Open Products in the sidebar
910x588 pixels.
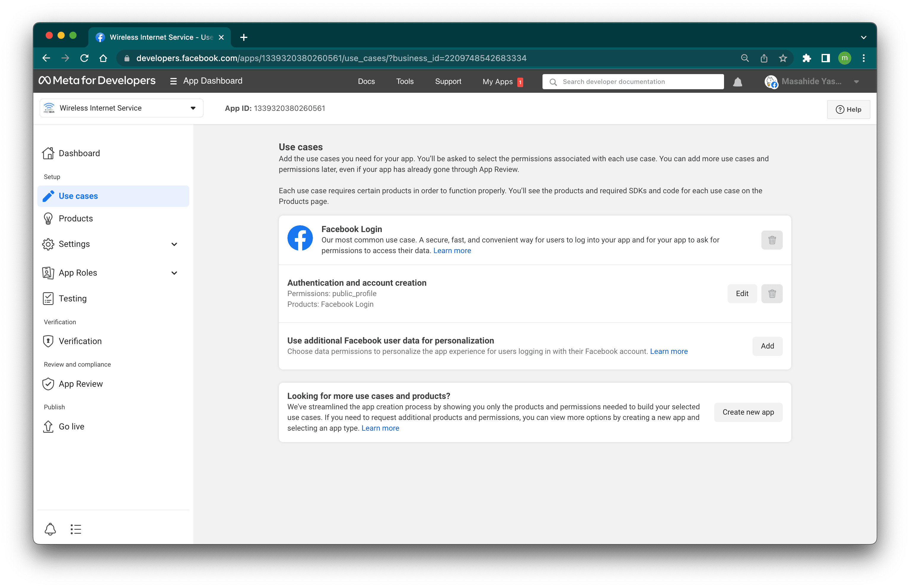click(113, 218)
